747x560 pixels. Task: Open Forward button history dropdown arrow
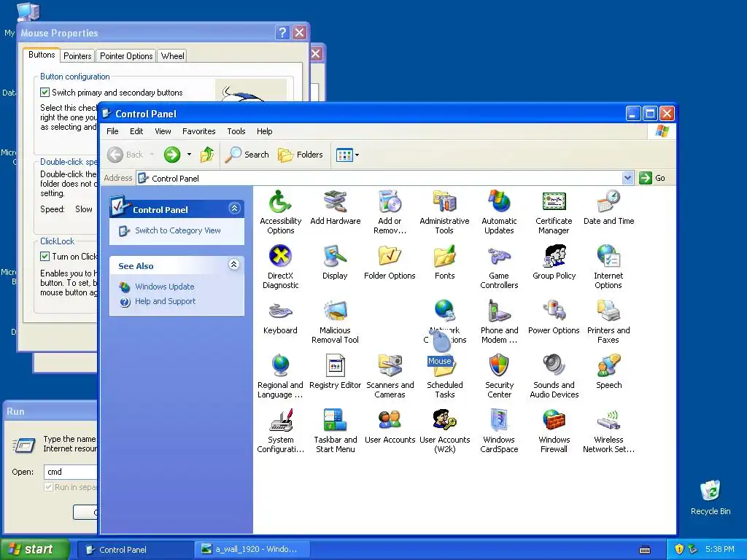189,155
